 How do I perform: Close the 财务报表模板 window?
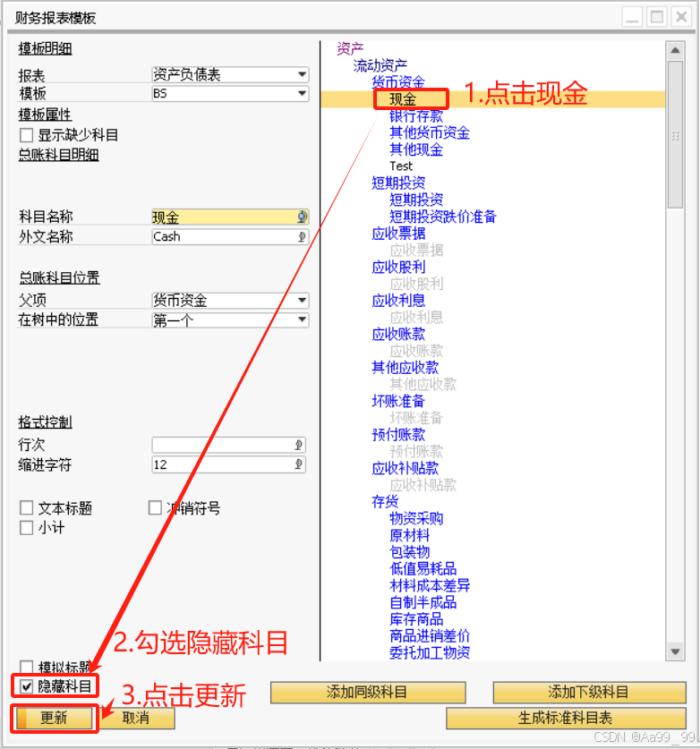pos(682,18)
